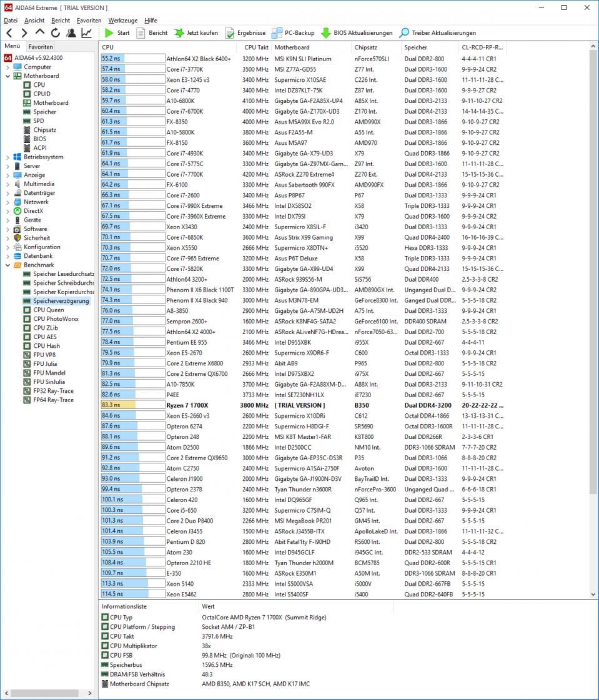Open the FPU VP8 benchmark
The height and width of the screenshot is (700, 599).
pos(39,355)
